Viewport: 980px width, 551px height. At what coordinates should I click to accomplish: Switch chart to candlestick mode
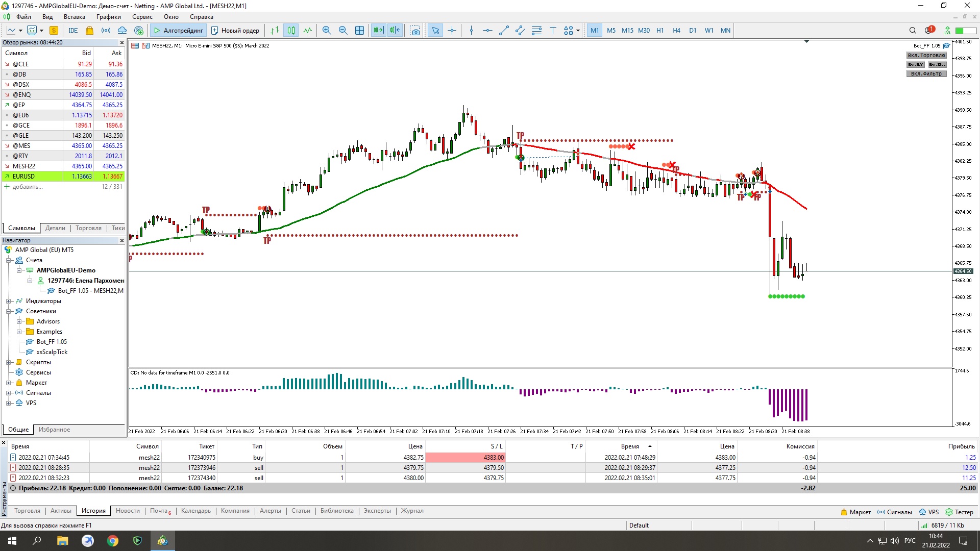tap(291, 31)
